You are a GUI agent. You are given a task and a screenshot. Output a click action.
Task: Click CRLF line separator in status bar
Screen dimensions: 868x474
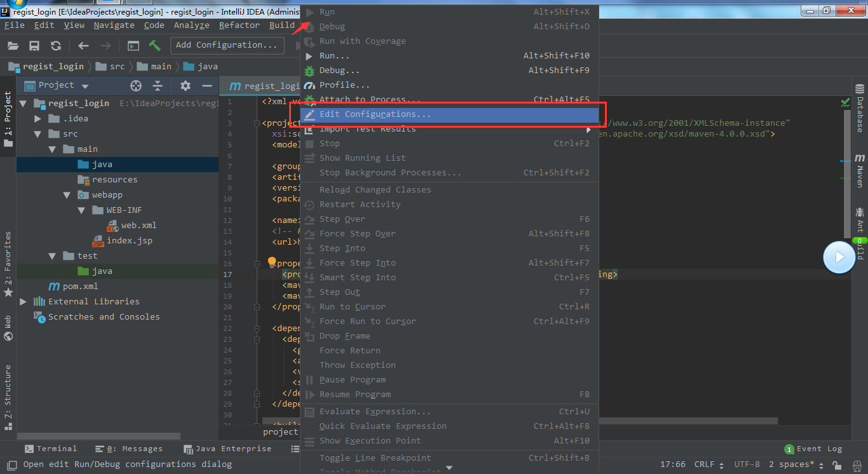(709, 464)
